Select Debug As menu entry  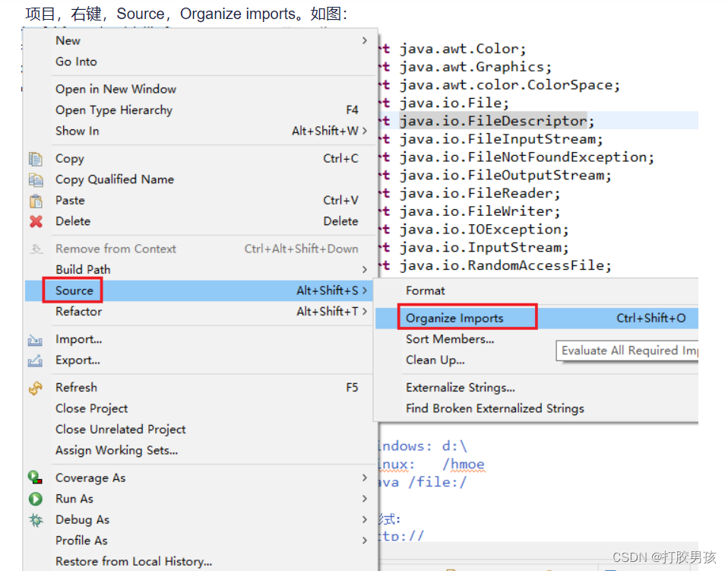[200, 519]
